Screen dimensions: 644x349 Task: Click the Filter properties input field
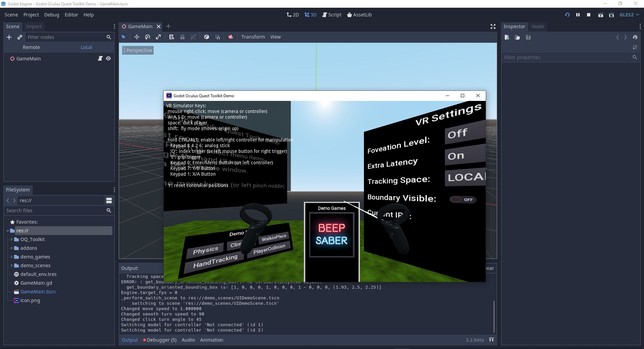[567, 57]
